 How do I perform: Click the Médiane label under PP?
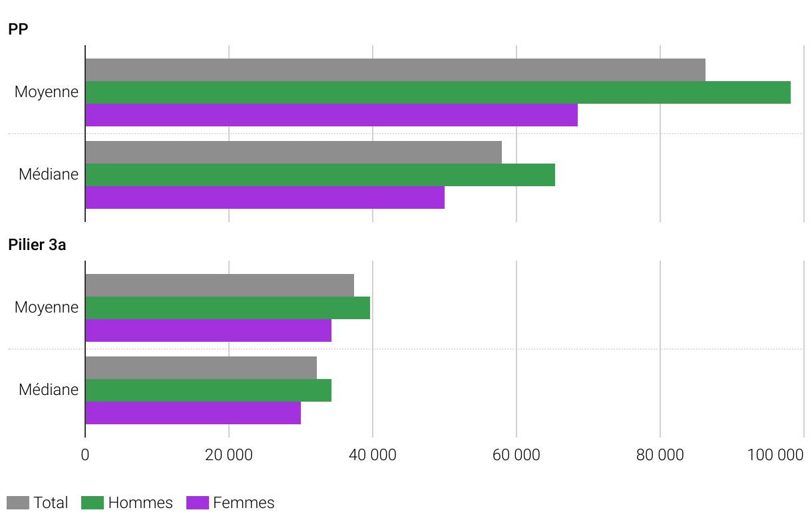(49, 175)
